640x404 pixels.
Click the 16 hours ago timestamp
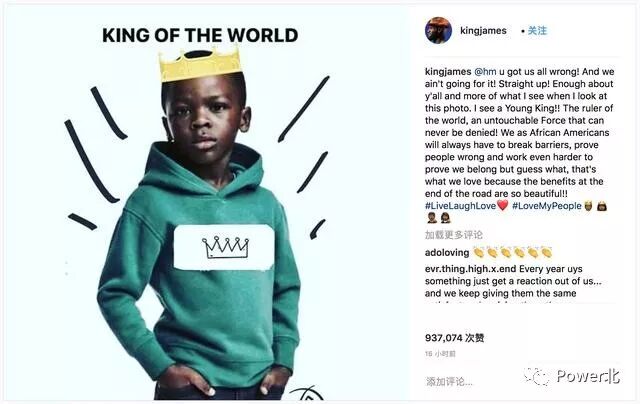[x=440, y=354]
